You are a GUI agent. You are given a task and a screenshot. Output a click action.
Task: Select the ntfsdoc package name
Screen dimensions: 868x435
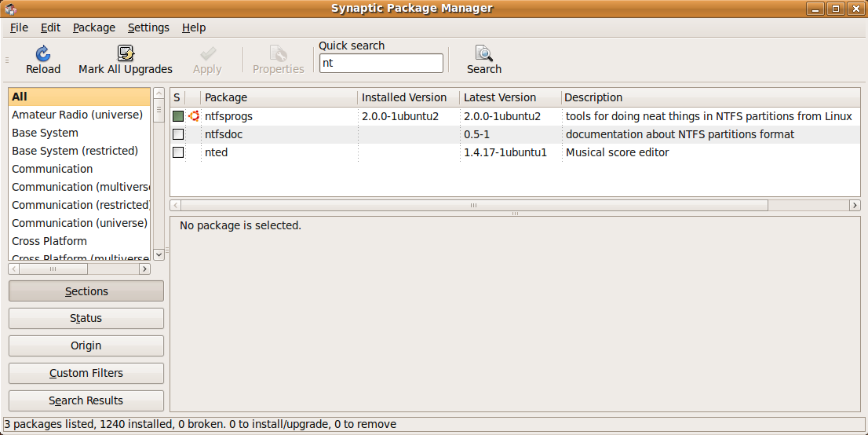point(224,134)
